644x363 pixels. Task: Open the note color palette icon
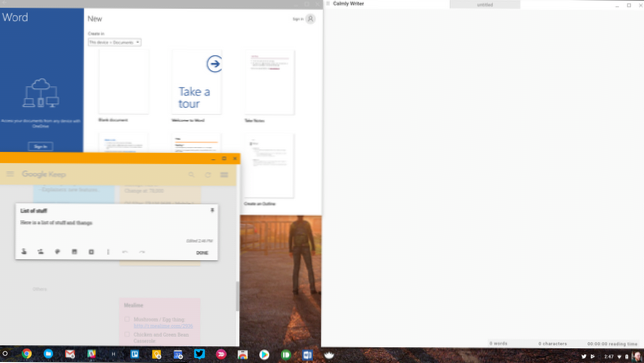click(58, 252)
